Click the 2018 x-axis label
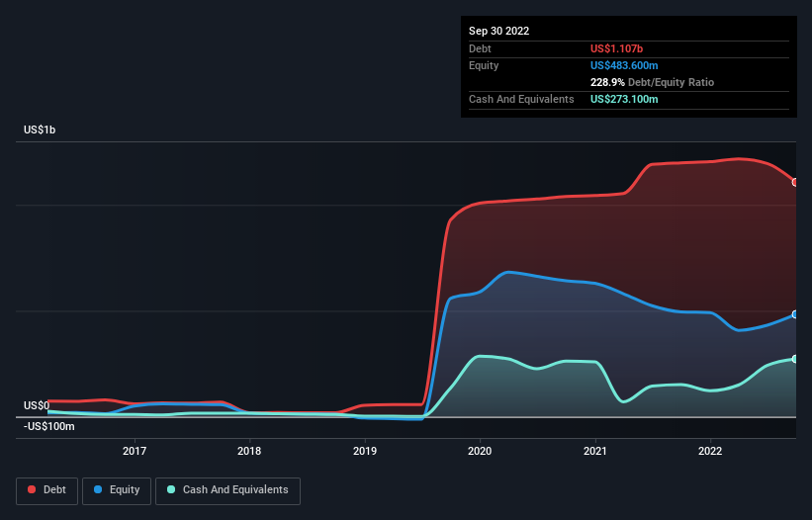This screenshot has height=520, width=812. click(249, 451)
